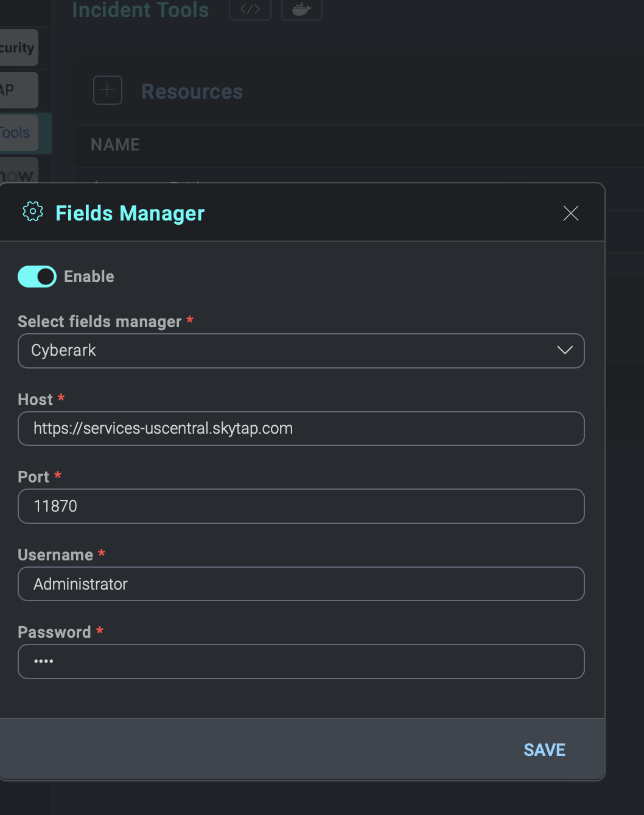
Task: Click the code snippet icon beside Incident Tools
Action: click(x=250, y=9)
